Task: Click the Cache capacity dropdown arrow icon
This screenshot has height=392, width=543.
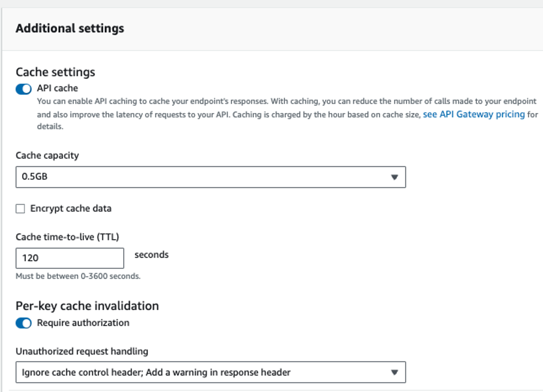Action: [394, 177]
